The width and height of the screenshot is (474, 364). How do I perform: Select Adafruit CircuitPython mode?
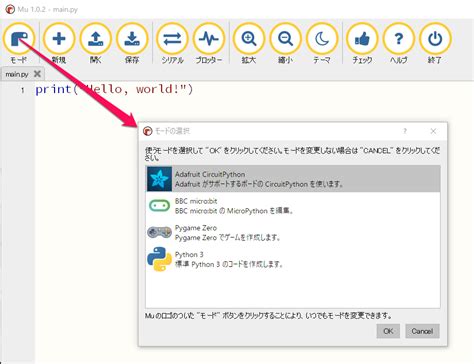[293, 179]
